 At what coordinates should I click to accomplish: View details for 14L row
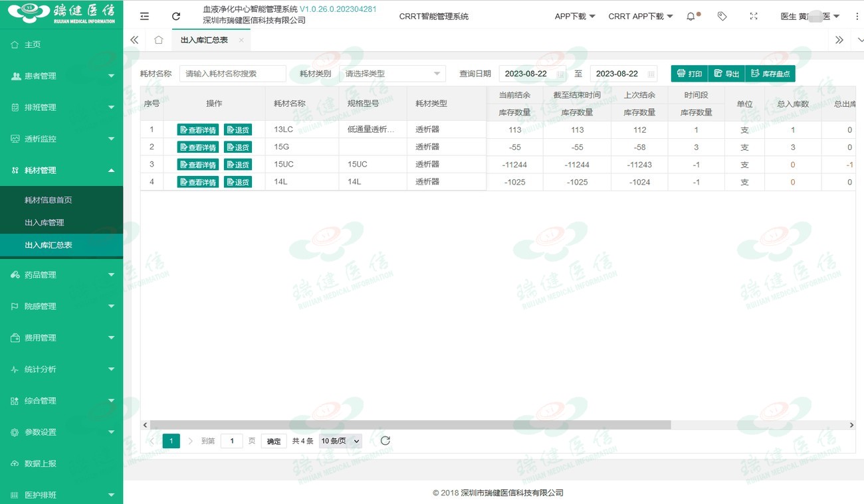coord(198,182)
